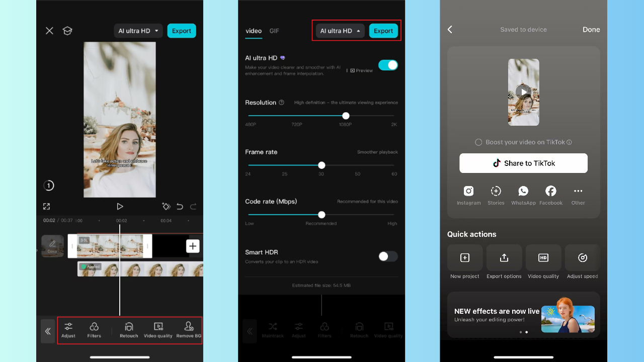644x362 pixels.
Task: Open the Adjust tool in the editor toolbar
Action: pos(68,330)
